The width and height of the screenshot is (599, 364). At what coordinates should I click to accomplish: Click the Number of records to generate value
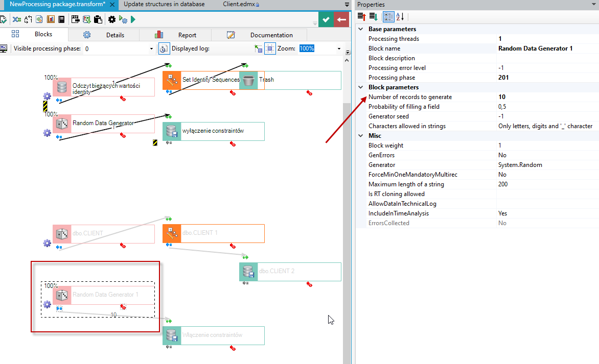pos(547,97)
